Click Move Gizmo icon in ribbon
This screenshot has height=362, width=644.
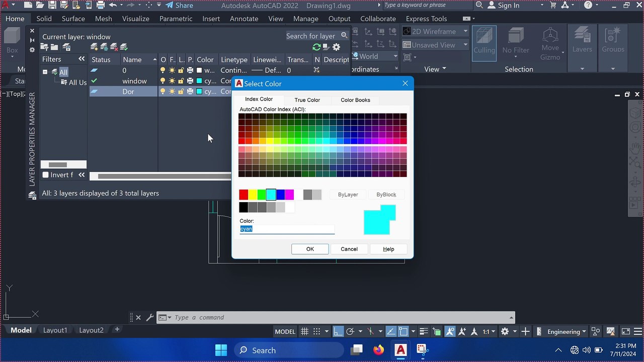pos(550,44)
